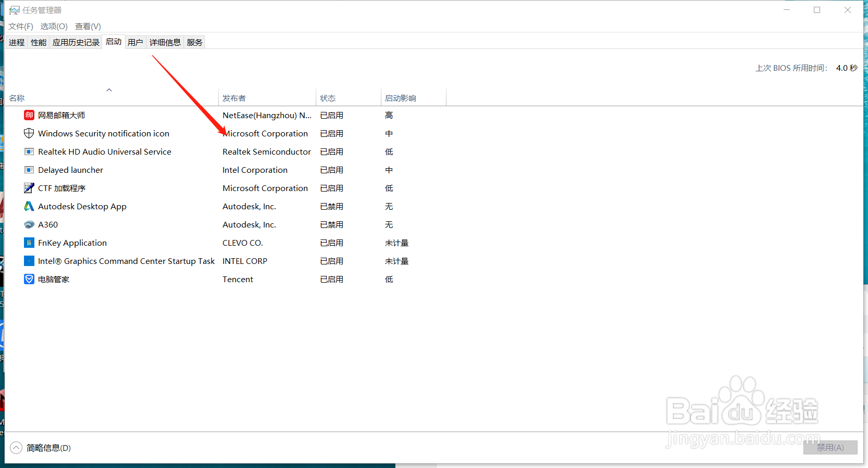Minimize the Task Manager window
This screenshot has width=868, height=468.
(x=787, y=10)
